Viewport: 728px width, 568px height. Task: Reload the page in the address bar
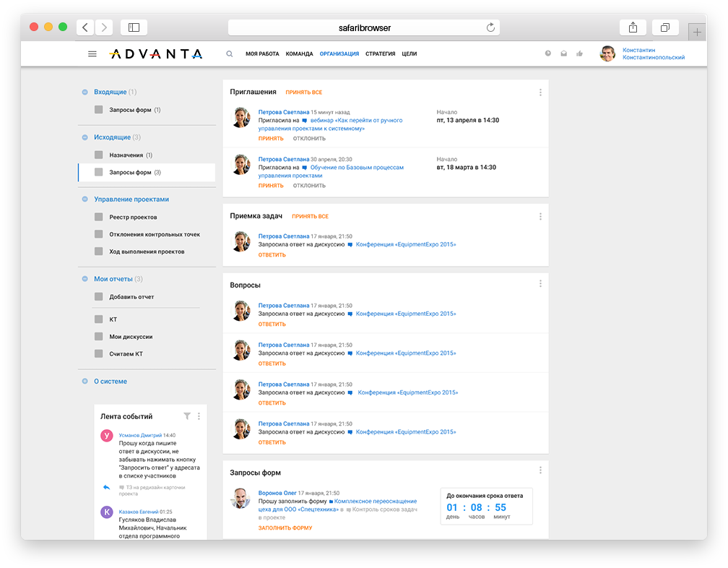pos(490,27)
